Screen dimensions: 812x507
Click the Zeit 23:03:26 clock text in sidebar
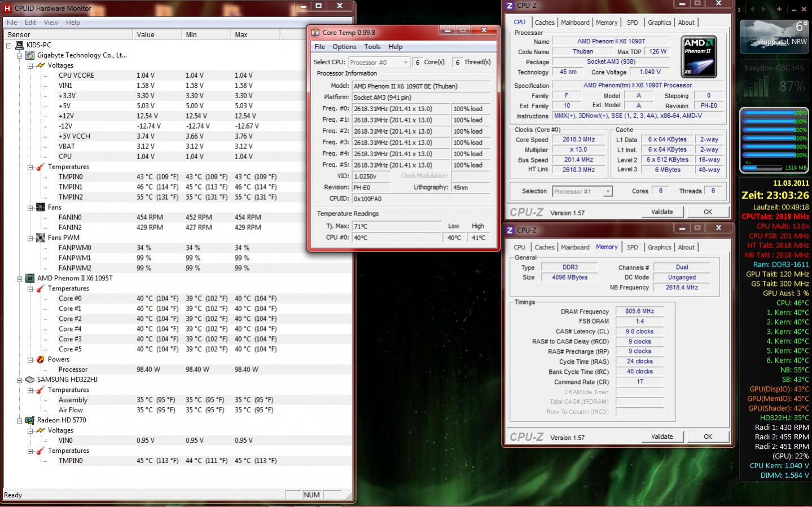pyautogui.click(x=775, y=195)
